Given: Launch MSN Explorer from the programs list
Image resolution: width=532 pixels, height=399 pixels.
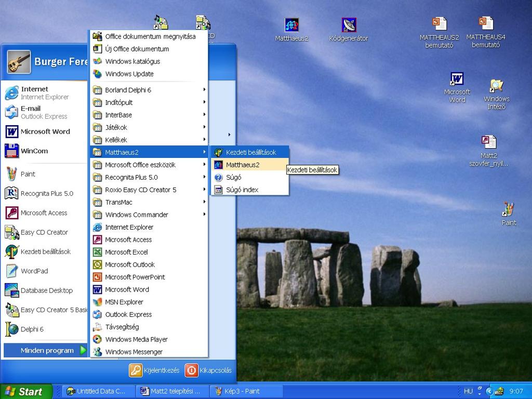Looking at the screenshot, I should pyautogui.click(x=149, y=302).
